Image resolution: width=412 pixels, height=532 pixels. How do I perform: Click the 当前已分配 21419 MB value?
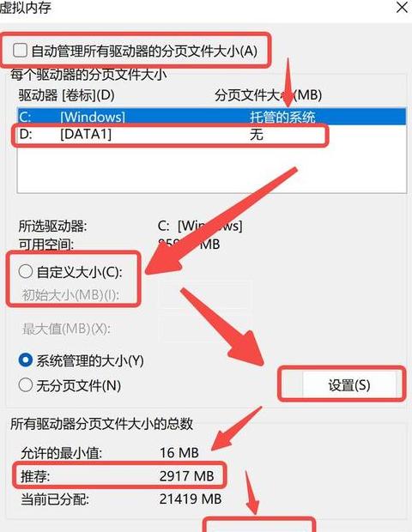click(x=191, y=499)
